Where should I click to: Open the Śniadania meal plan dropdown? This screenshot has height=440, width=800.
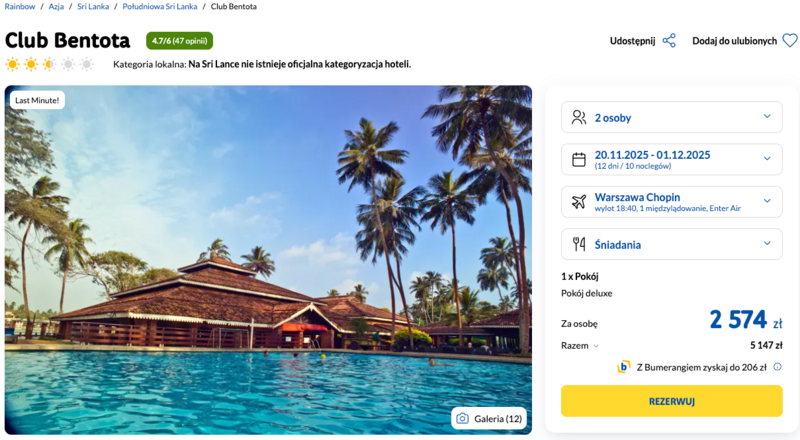pyautogui.click(x=767, y=243)
